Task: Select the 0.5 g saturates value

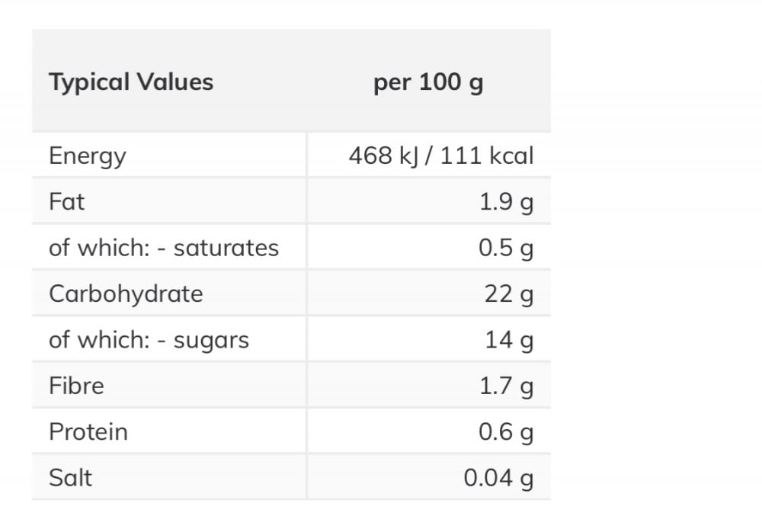Action: click(x=506, y=249)
